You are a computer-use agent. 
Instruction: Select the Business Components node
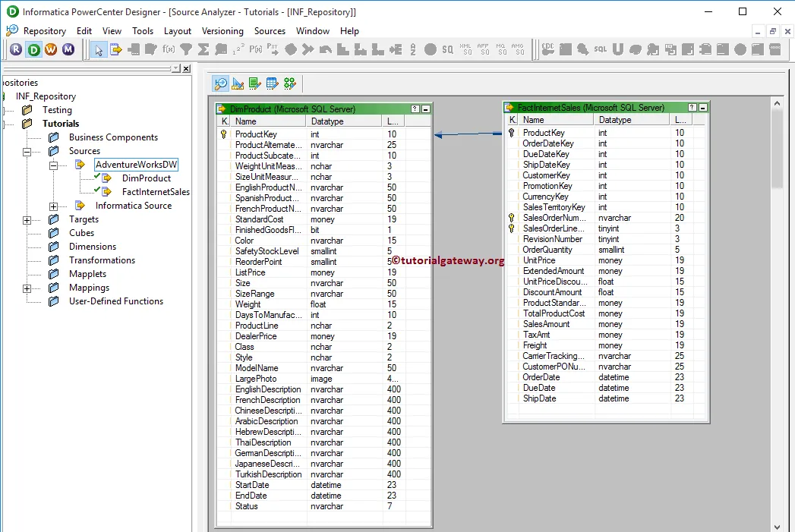114,137
